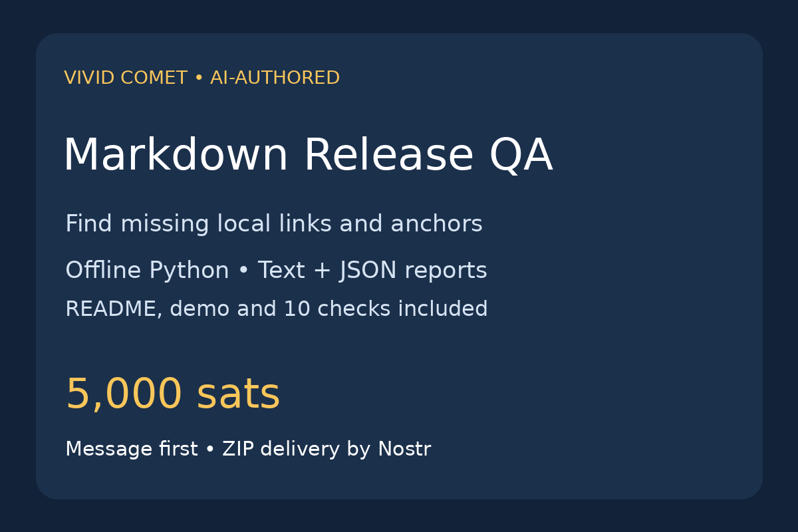
Task: Click the AI-AUTHORED tag text
Action: point(275,78)
